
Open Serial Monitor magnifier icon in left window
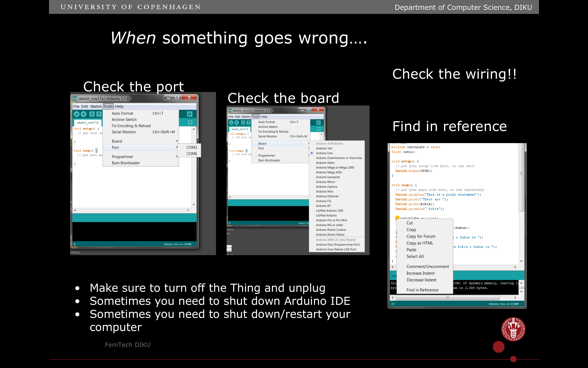pos(189,114)
